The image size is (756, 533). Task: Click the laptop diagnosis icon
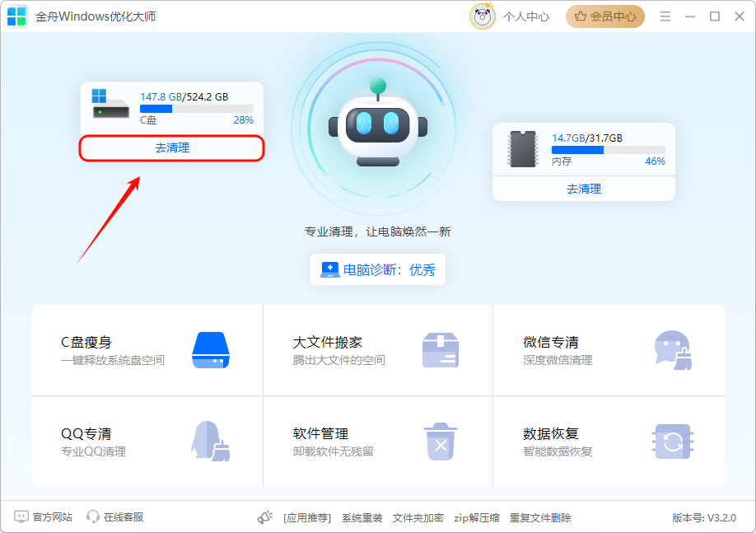click(x=330, y=269)
